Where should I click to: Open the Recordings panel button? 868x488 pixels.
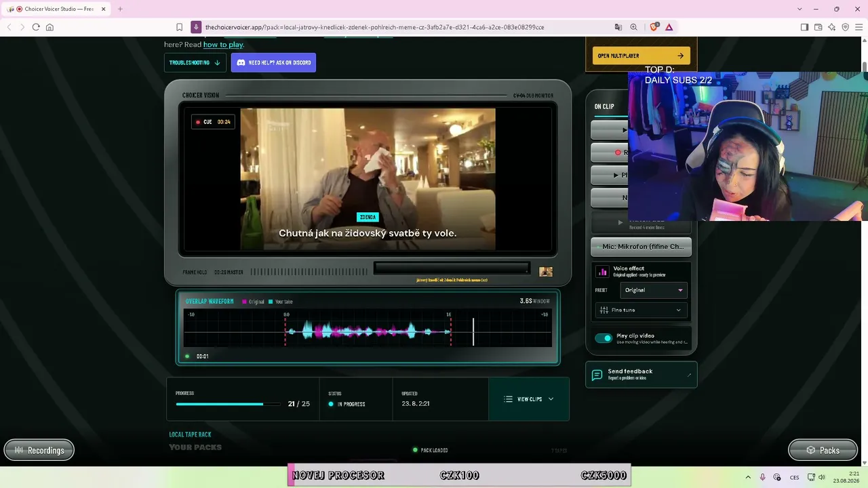(x=39, y=450)
